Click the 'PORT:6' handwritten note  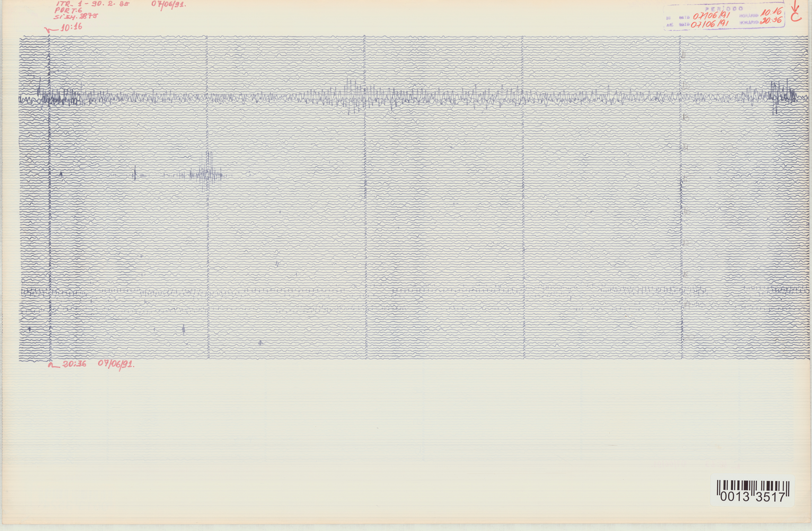pos(68,11)
